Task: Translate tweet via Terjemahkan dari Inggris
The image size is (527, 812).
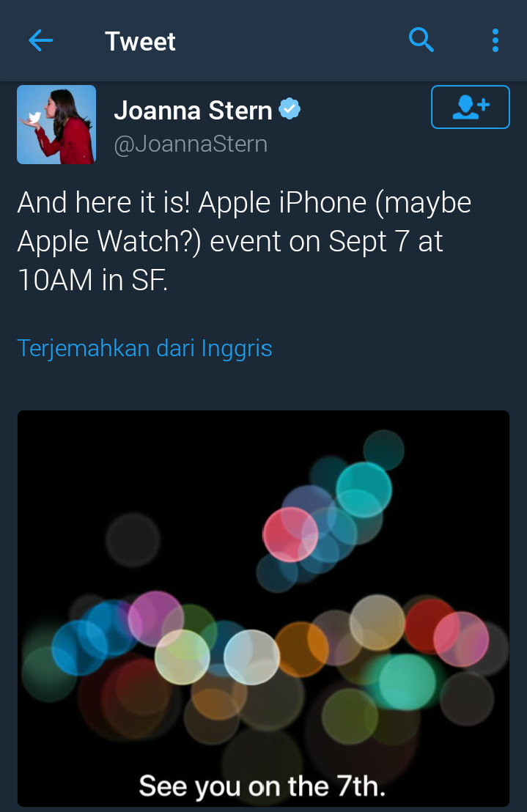Action: coord(144,348)
